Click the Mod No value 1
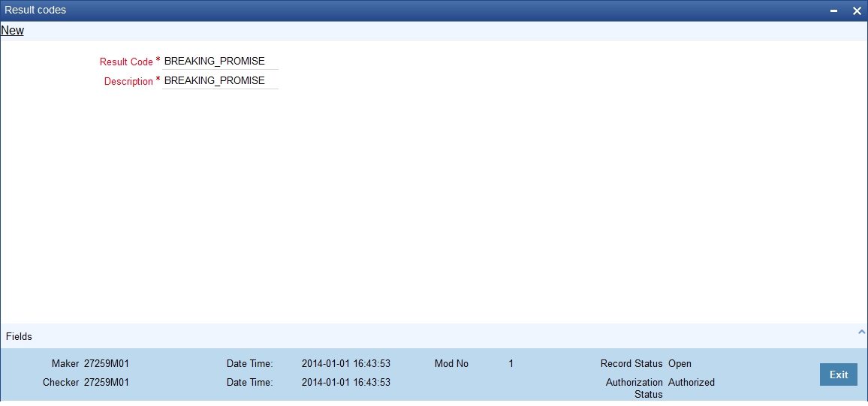Image resolution: width=868 pixels, height=406 pixels. coord(511,364)
